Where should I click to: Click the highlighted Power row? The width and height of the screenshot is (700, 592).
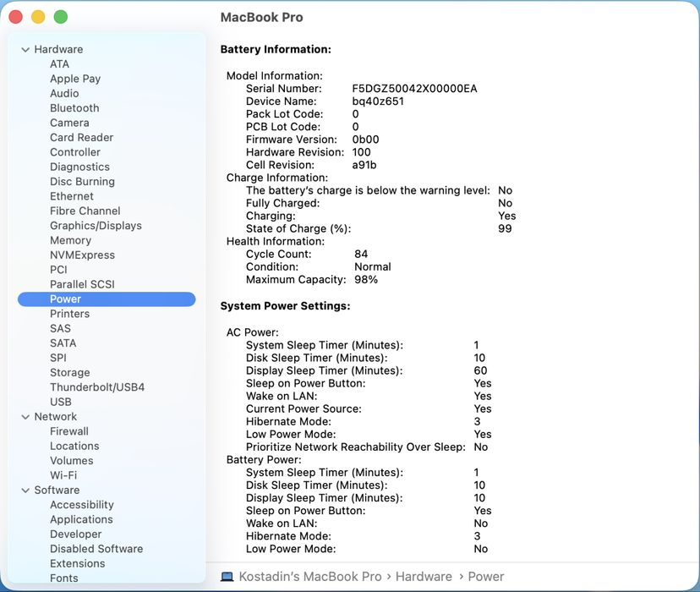107,299
